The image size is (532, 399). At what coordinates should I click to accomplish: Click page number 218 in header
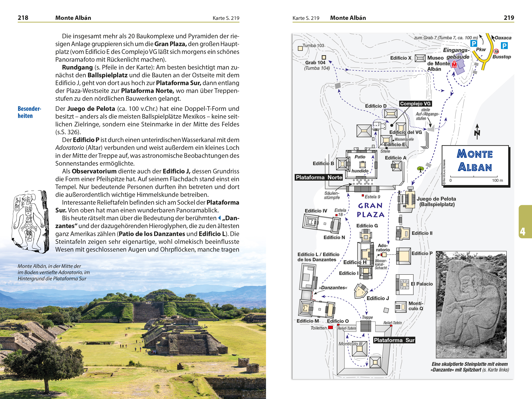(x=23, y=18)
